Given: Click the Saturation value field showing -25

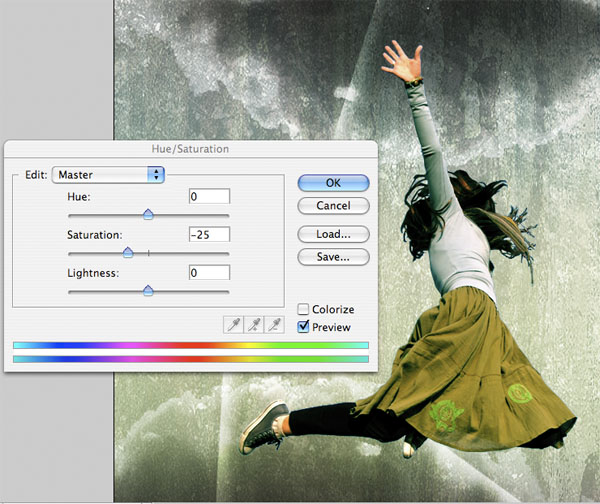Looking at the screenshot, I should (x=209, y=234).
